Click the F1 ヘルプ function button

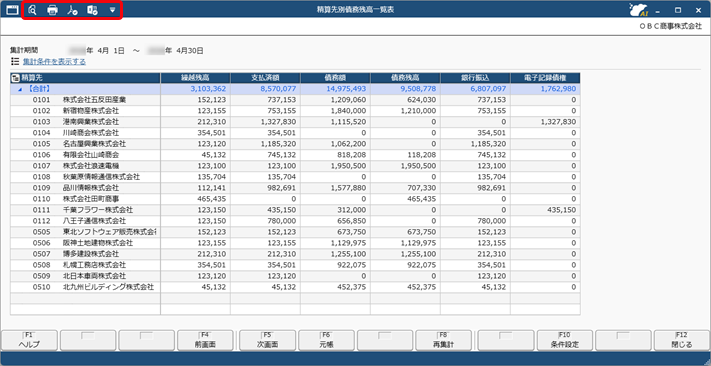pos(30,340)
